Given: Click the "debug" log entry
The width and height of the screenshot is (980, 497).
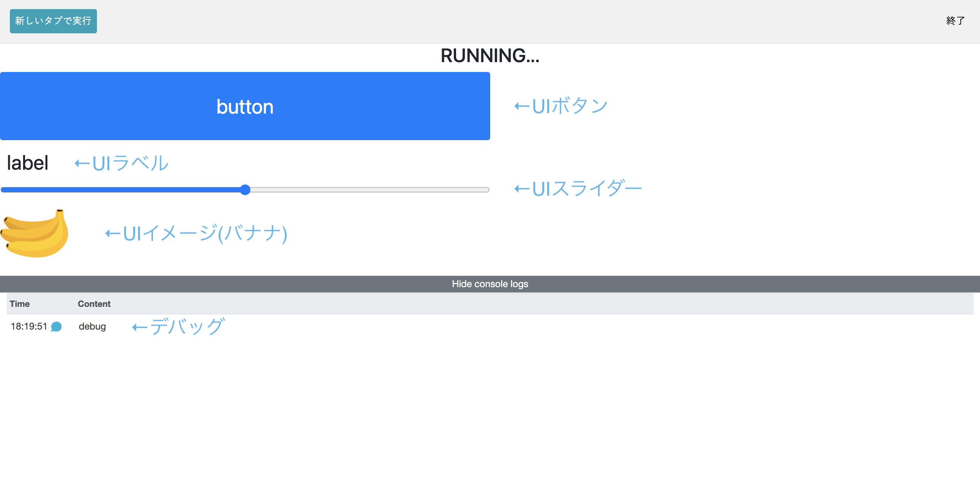Looking at the screenshot, I should [92, 326].
